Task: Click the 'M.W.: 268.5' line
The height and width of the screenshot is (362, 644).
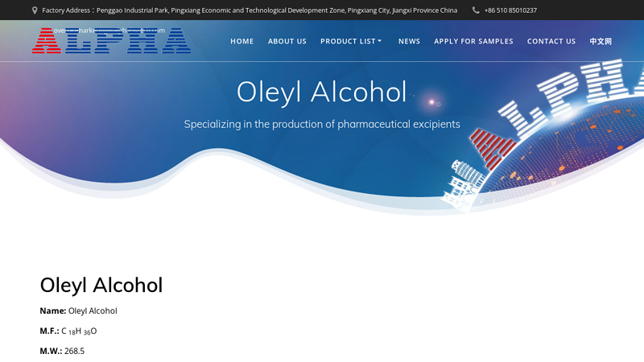Action: point(62,352)
